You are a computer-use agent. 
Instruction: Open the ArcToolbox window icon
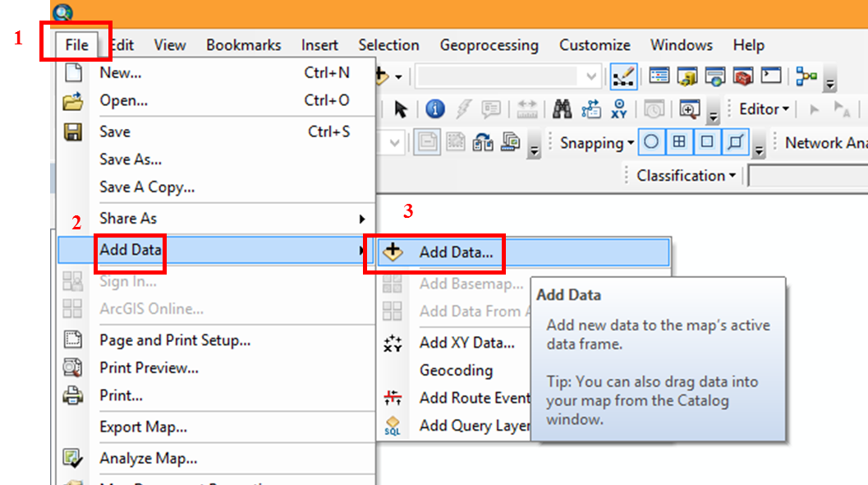[743, 76]
